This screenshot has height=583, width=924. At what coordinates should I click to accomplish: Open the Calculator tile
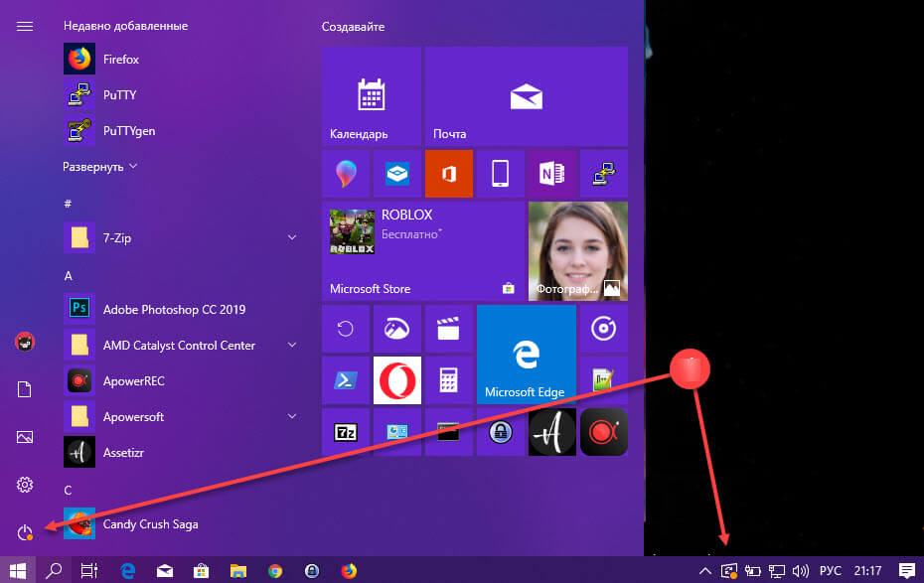pos(449,380)
